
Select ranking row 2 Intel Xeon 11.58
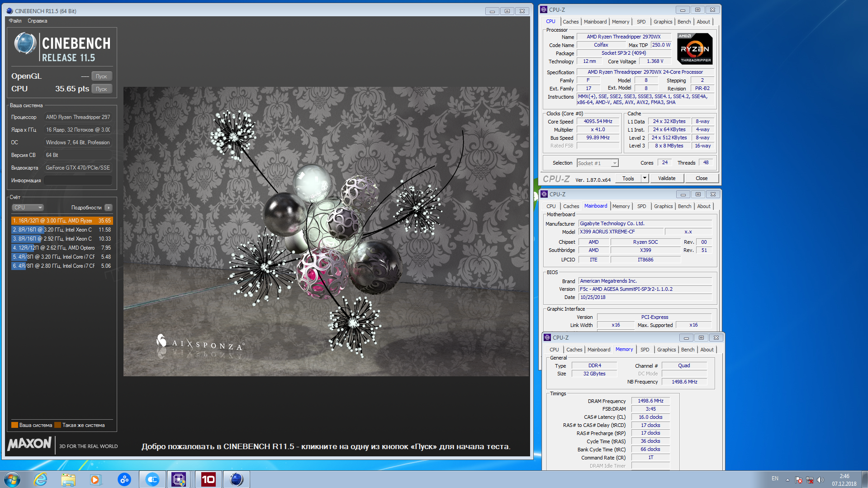click(62, 230)
